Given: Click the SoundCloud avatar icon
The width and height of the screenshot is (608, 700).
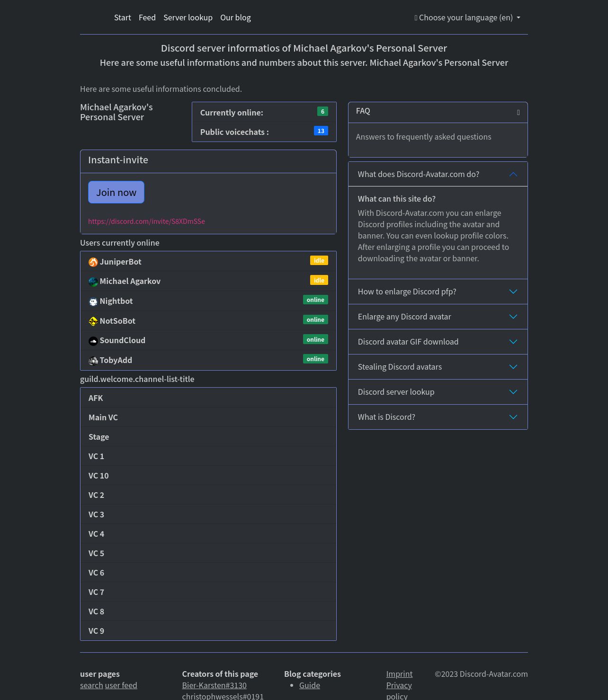Looking at the screenshot, I should point(93,341).
